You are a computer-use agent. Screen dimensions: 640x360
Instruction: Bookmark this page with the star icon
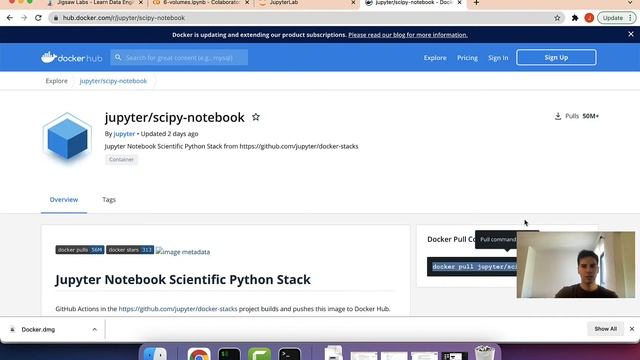coord(557,18)
